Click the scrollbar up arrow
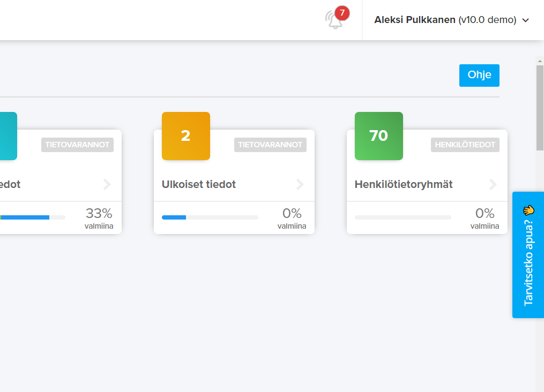The height and width of the screenshot is (392, 544). [x=540, y=61]
